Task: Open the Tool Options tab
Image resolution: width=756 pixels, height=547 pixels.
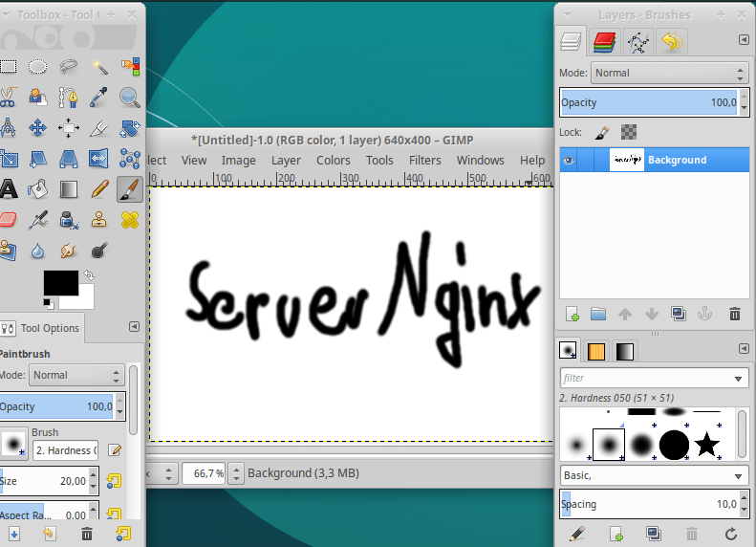Action: click(50, 328)
